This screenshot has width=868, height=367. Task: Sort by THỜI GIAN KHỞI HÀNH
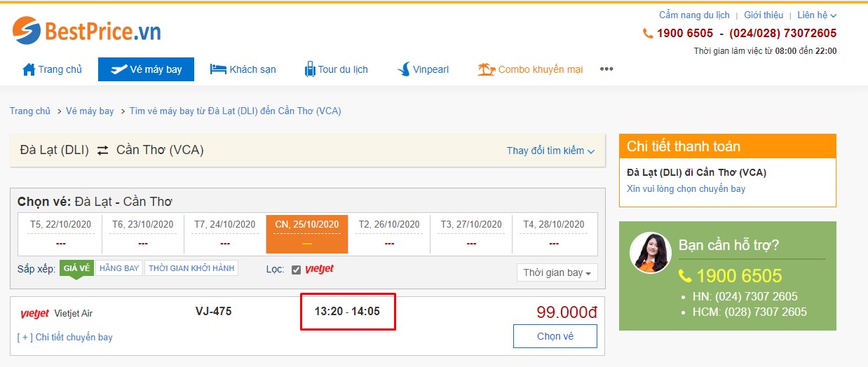[x=191, y=268]
